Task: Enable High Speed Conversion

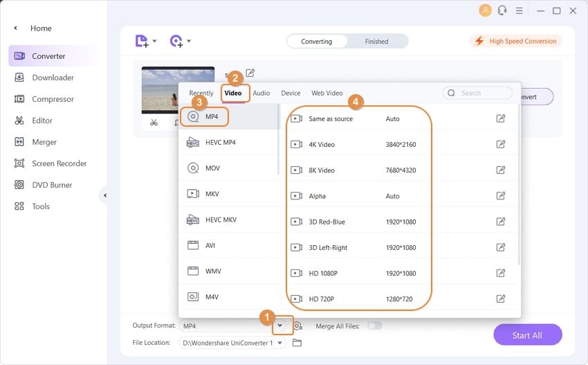Action: 516,41
